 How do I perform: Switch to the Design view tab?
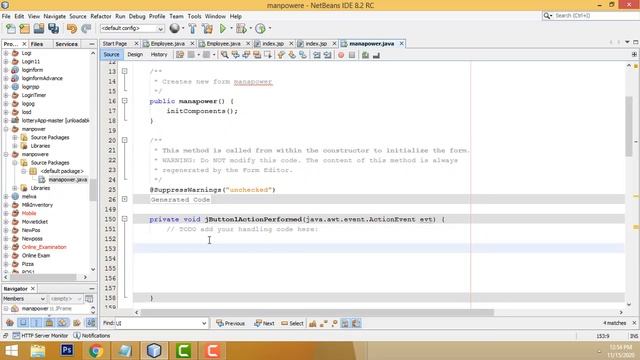pyautogui.click(x=135, y=54)
